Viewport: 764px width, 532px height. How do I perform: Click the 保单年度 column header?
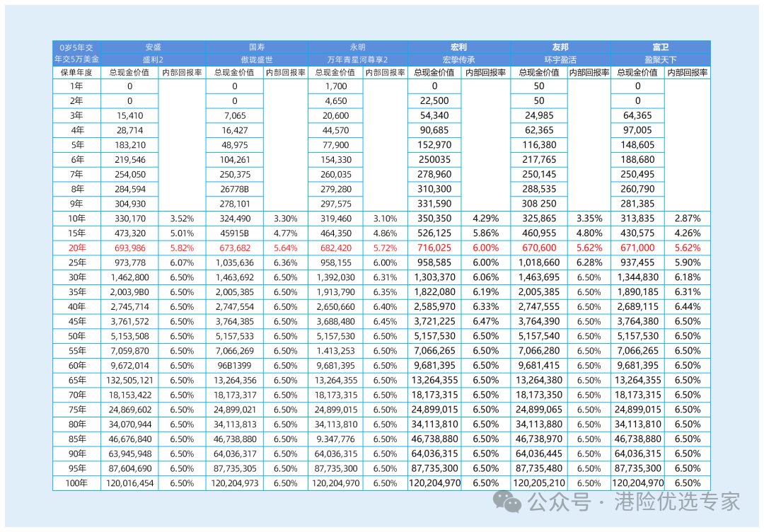point(76,73)
